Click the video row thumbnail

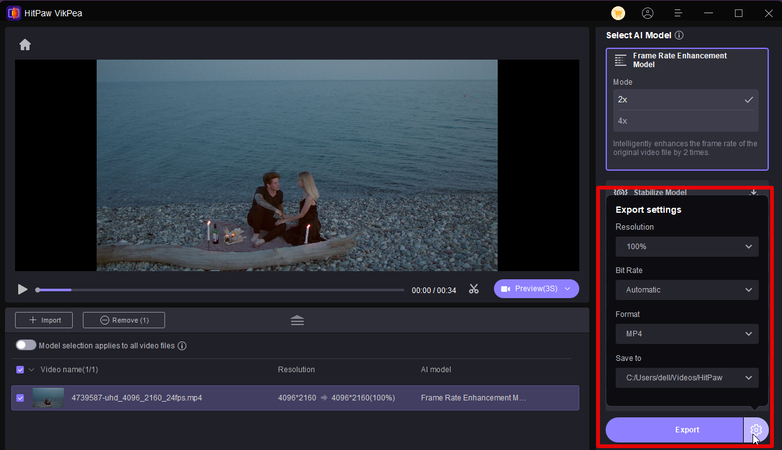tap(48, 398)
